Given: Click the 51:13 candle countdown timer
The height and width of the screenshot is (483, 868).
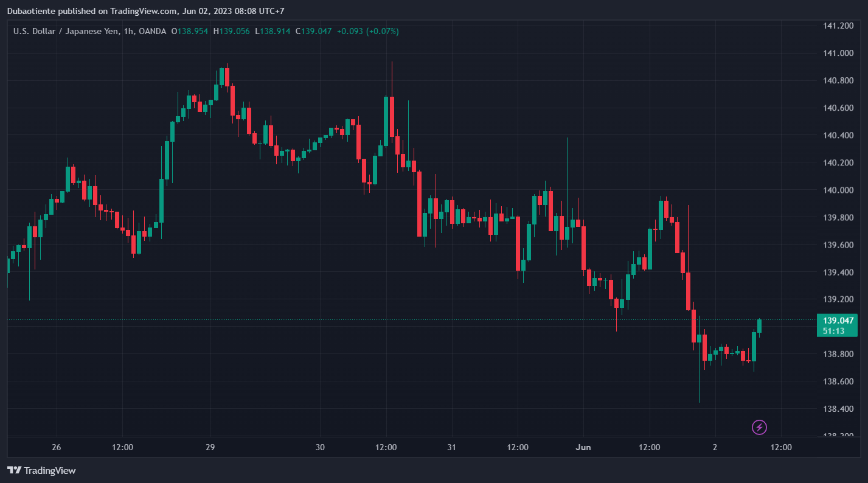Looking at the screenshot, I should 833,331.
